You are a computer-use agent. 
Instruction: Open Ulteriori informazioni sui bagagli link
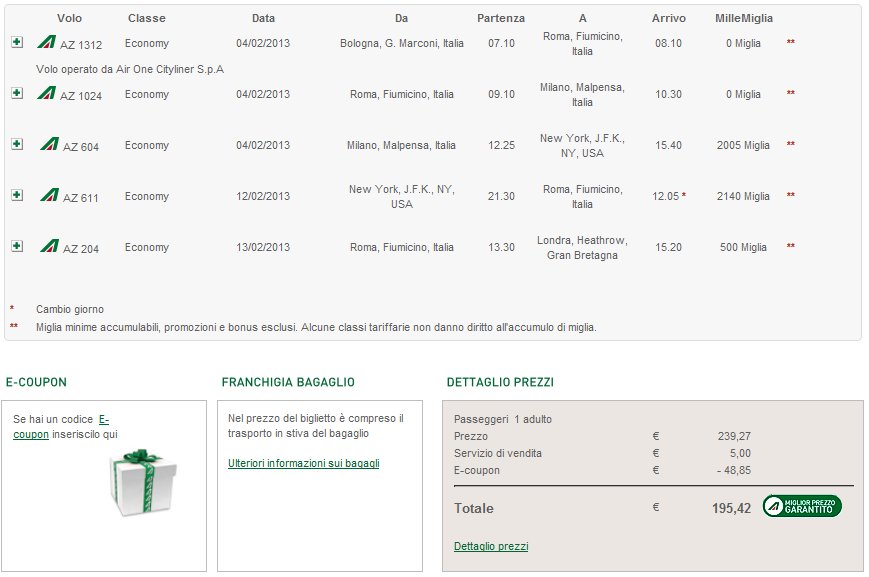(x=303, y=463)
